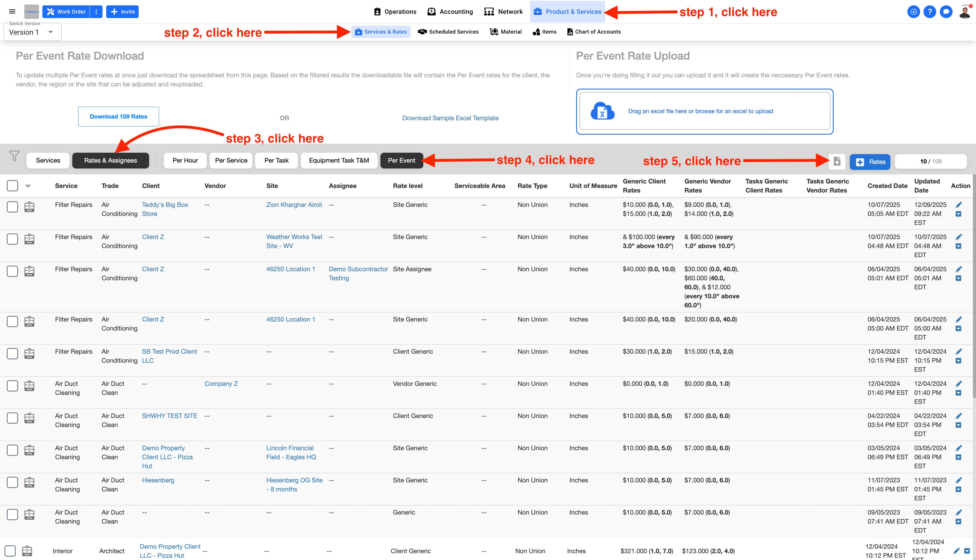The width and height of the screenshot is (976, 560).
Task: Open the Scheduled Services submenu
Action: pos(448,32)
